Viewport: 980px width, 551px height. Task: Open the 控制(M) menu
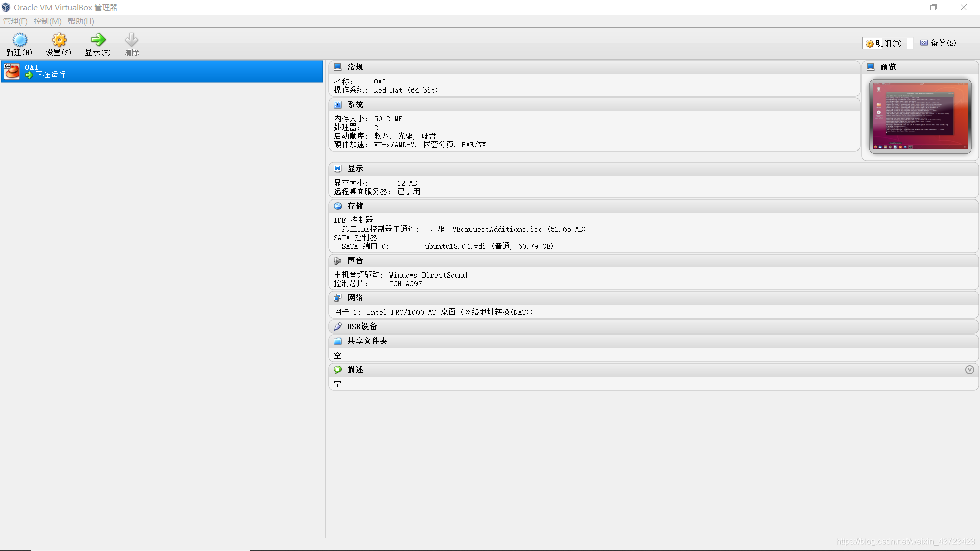(x=47, y=21)
